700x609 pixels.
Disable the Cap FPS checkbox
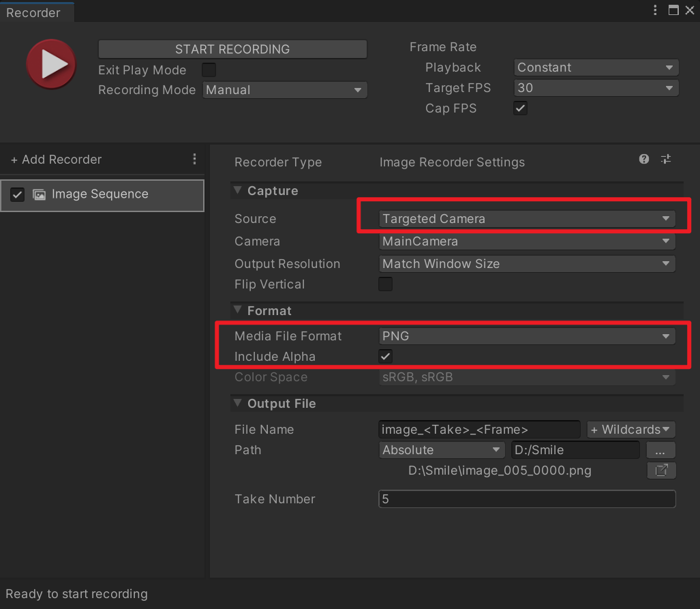point(521,108)
